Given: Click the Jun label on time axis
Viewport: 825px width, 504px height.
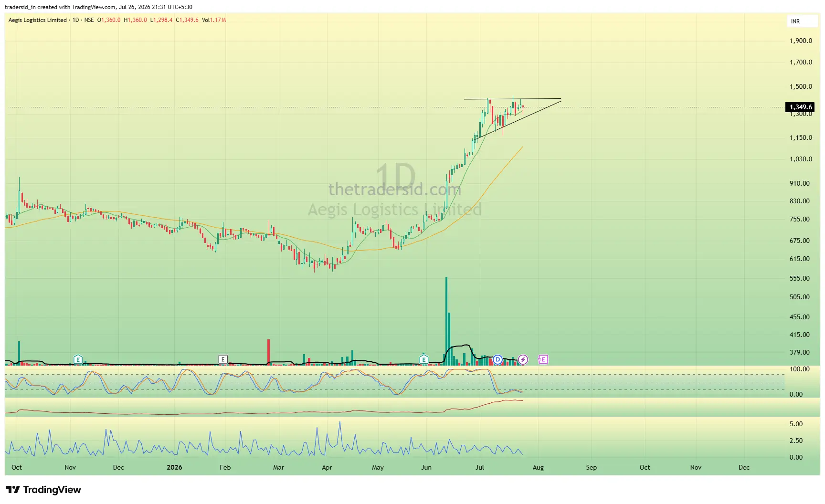Looking at the screenshot, I should click(426, 467).
